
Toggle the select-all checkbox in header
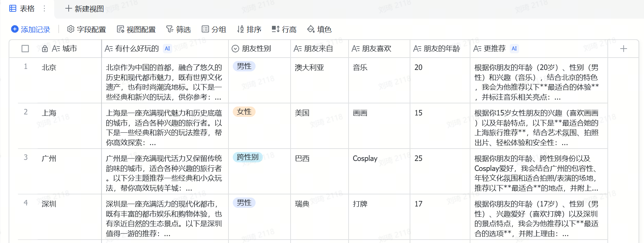(x=25, y=49)
